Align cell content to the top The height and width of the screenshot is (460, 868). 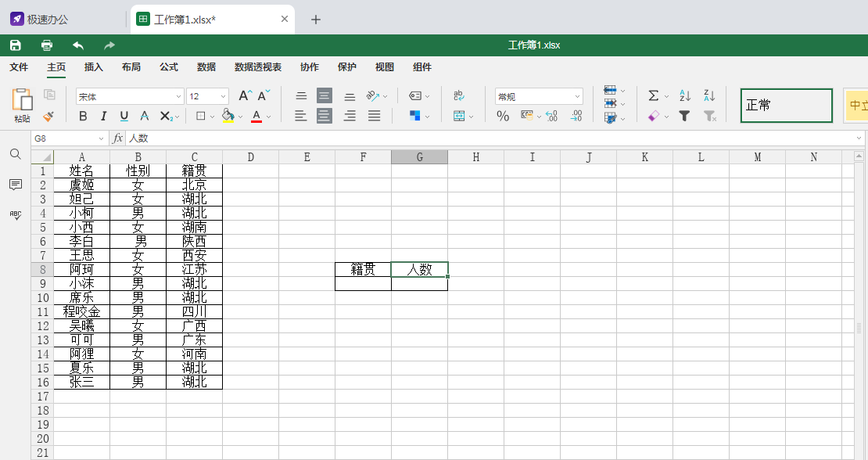click(x=301, y=96)
